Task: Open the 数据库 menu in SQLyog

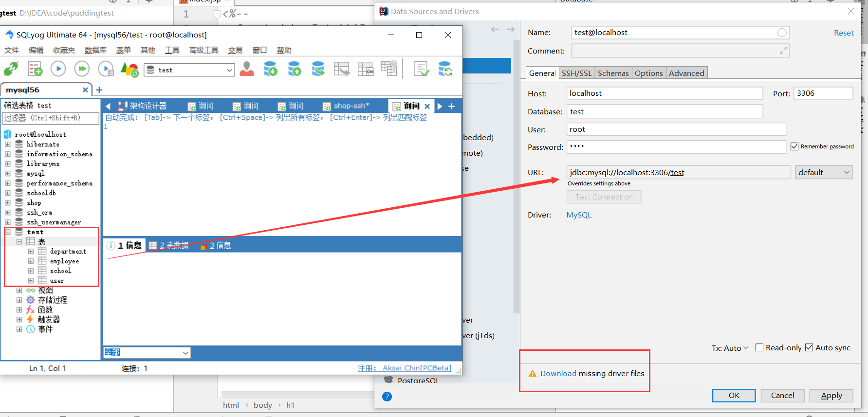Action: (x=95, y=50)
